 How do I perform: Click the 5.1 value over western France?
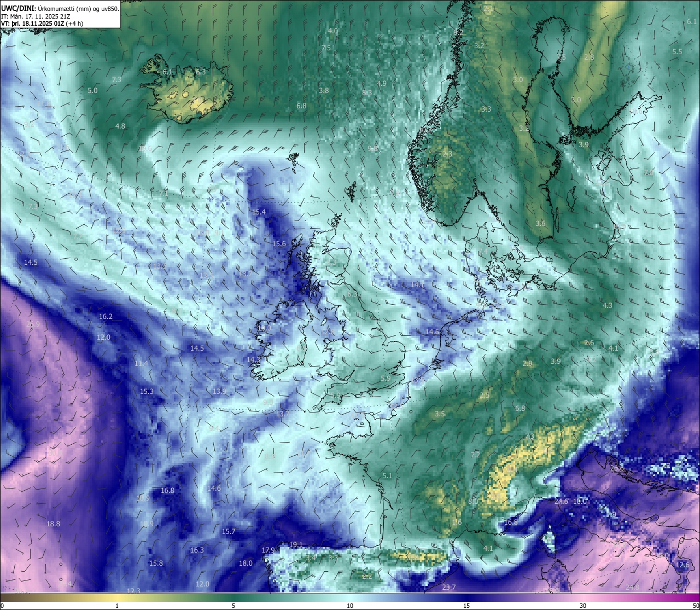coord(387,475)
